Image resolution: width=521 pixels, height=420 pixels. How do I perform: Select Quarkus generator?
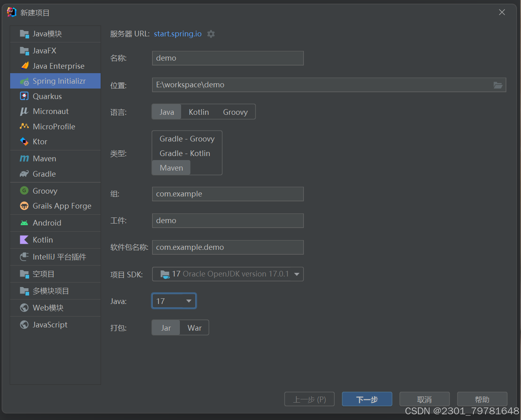(55, 96)
